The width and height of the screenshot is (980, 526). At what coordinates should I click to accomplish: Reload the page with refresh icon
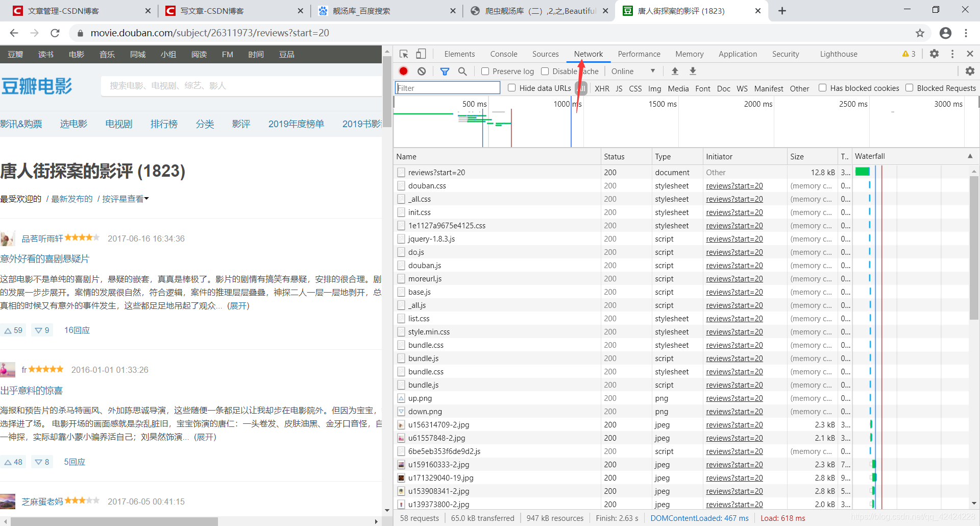coord(55,33)
